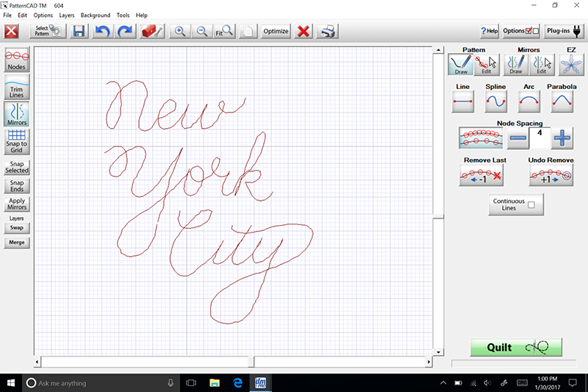Toggle the Options checkbox button
Viewport: 588px width, 392px height.
point(521,31)
